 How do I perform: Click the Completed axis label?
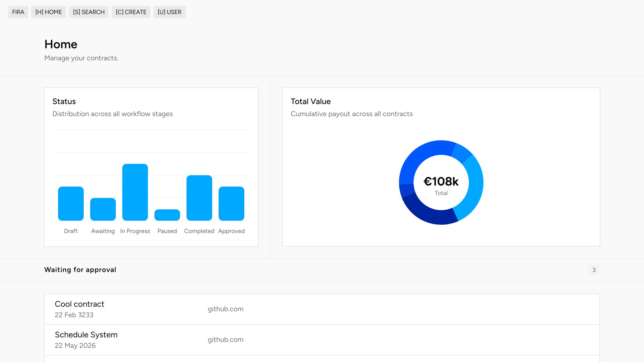(199, 231)
